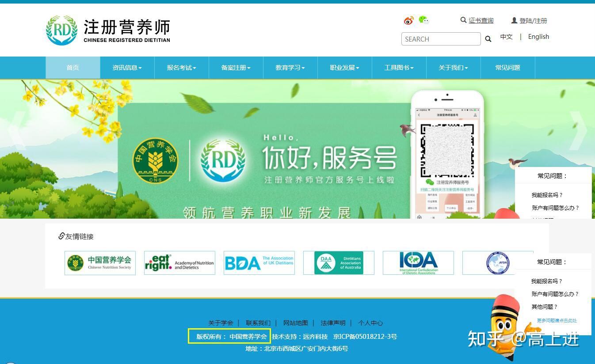Expand the 教育学习 dropdown menu
The image size is (595, 364).
point(290,68)
